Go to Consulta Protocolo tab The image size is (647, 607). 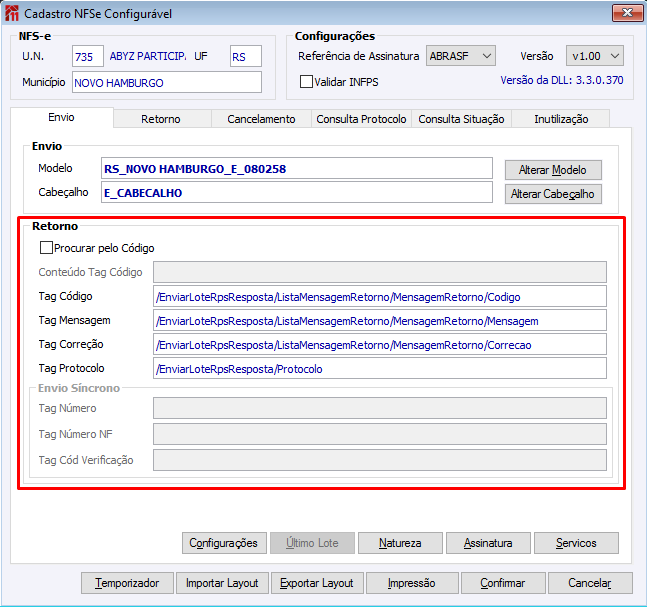tap(361, 119)
